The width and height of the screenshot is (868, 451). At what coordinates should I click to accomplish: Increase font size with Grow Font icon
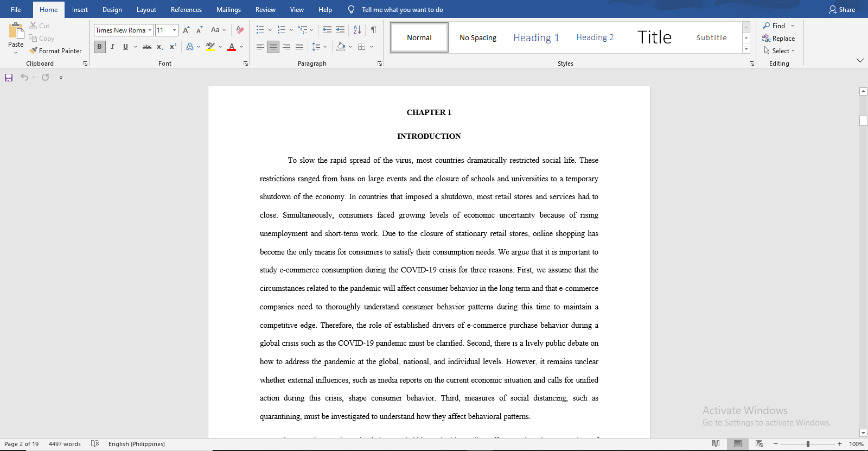point(186,30)
